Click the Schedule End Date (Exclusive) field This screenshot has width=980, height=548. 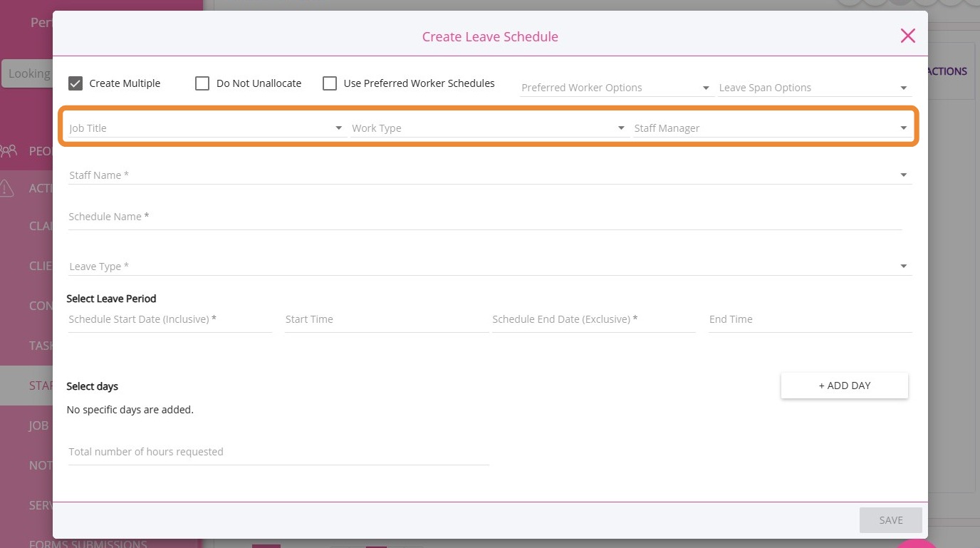point(594,319)
